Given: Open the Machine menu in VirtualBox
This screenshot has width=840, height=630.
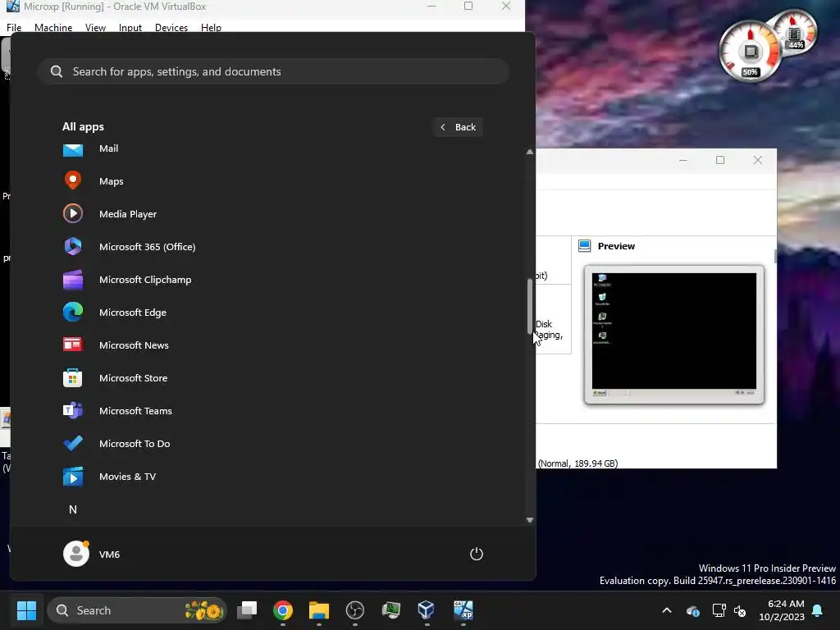Looking at the screenshot, I should pyautogui.click(x=53, y=27).
